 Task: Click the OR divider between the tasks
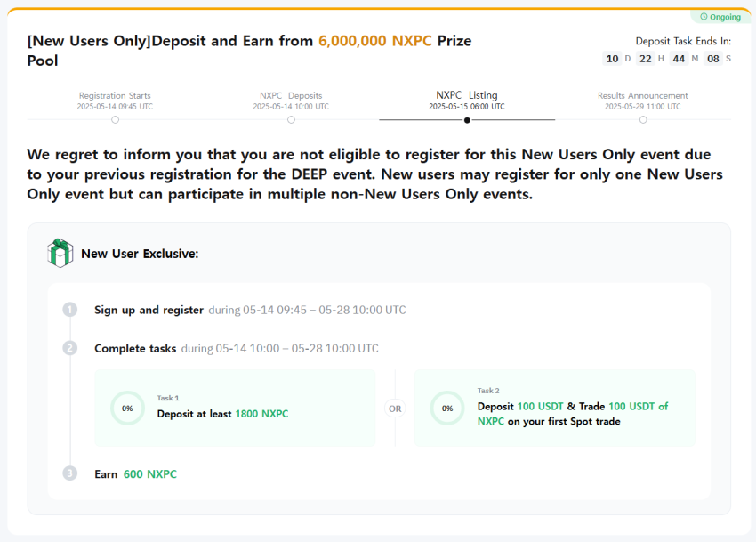(395, 409)
